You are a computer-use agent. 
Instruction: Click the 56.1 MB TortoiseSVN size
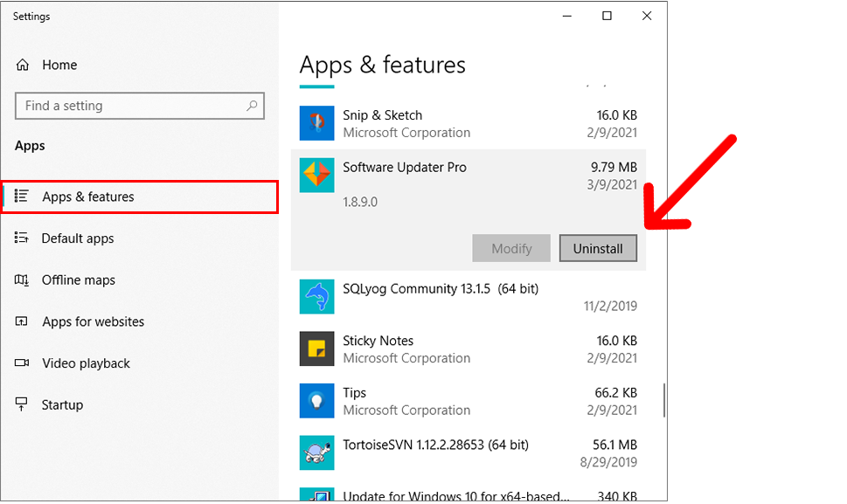(614, 445)
